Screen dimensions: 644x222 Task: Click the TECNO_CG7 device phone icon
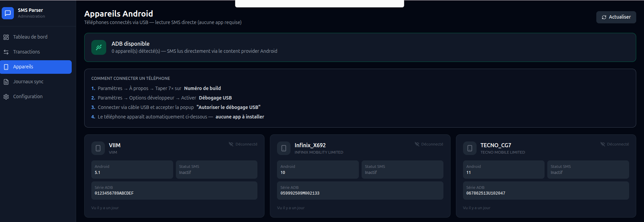[470, 148]
